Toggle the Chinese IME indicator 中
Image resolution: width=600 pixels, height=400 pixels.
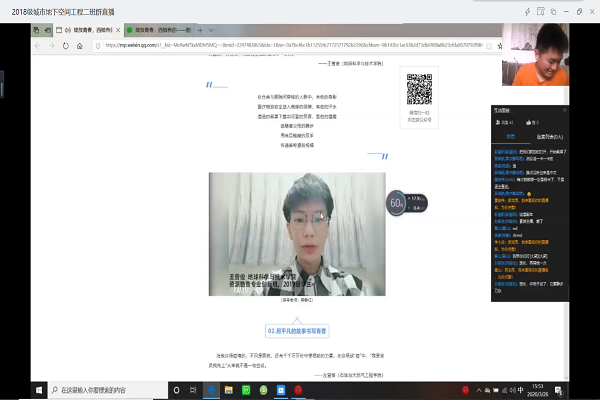(520, 390)
